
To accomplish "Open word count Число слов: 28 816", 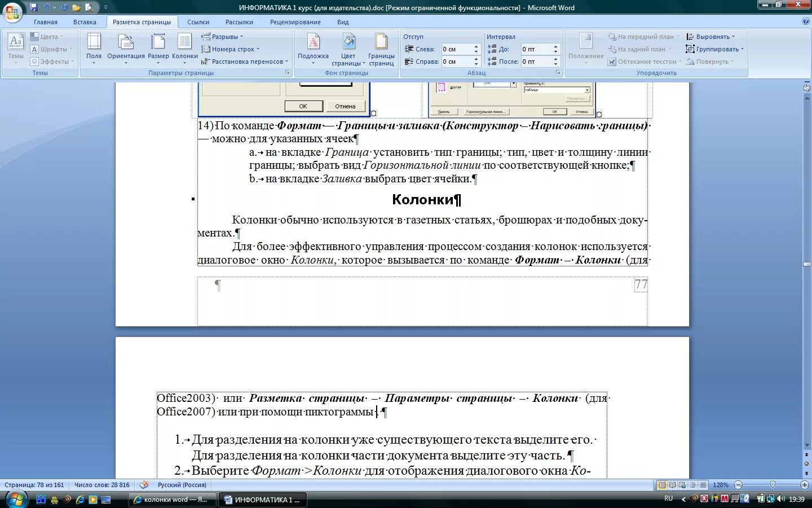I will (x=102, y=485).
